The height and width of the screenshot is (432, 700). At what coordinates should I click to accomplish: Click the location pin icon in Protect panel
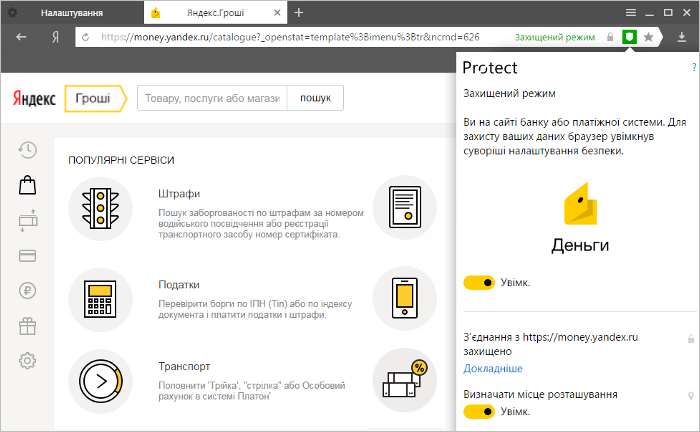point(691,395)
